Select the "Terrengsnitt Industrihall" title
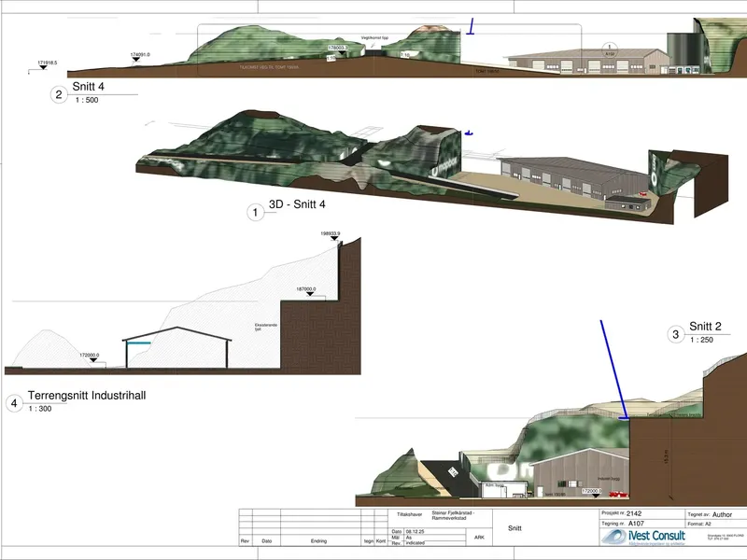 pyautogui.click(x=87, y=395)
